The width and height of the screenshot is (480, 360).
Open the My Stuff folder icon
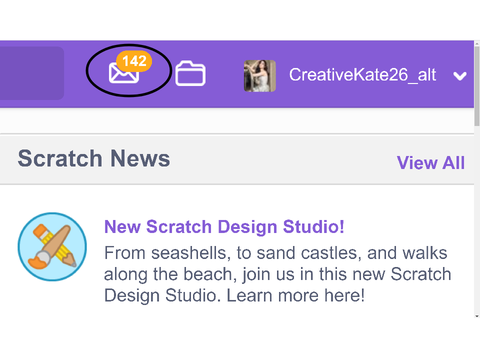pyautogui.click(x=190, y=73)
